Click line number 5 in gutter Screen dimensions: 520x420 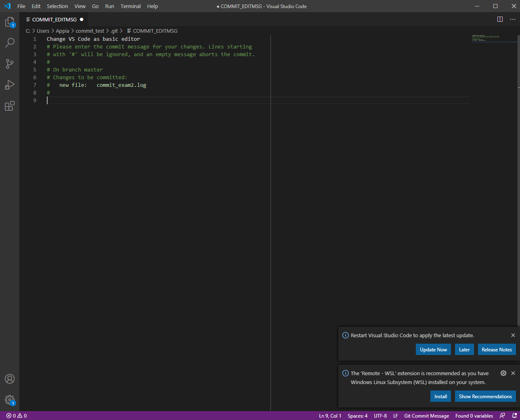click(x=35, y=69)
